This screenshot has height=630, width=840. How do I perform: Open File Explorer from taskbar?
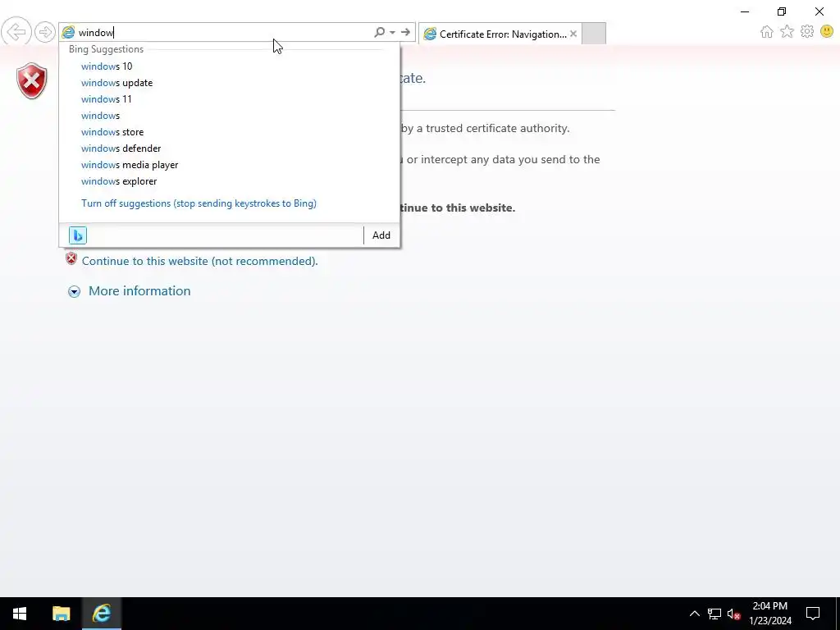[x=61, y=614]
